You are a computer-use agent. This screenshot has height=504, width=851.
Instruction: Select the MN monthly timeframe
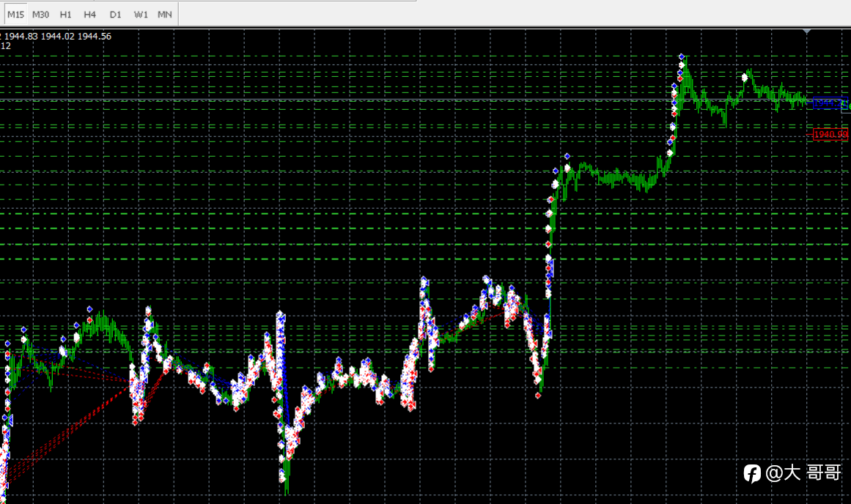coord(165,15)
